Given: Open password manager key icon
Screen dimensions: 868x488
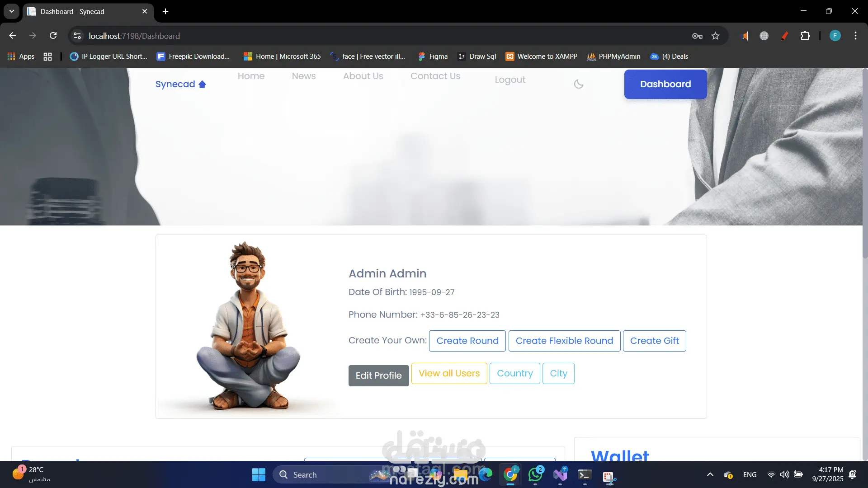Looking at the screenshot, I should click(x=697, y=36).
